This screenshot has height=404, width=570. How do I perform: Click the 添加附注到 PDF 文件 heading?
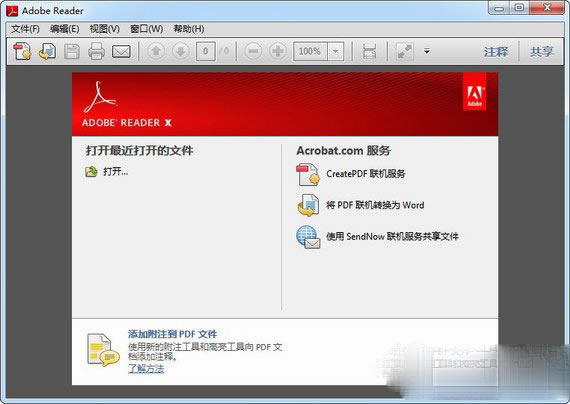tap(172, 334)
